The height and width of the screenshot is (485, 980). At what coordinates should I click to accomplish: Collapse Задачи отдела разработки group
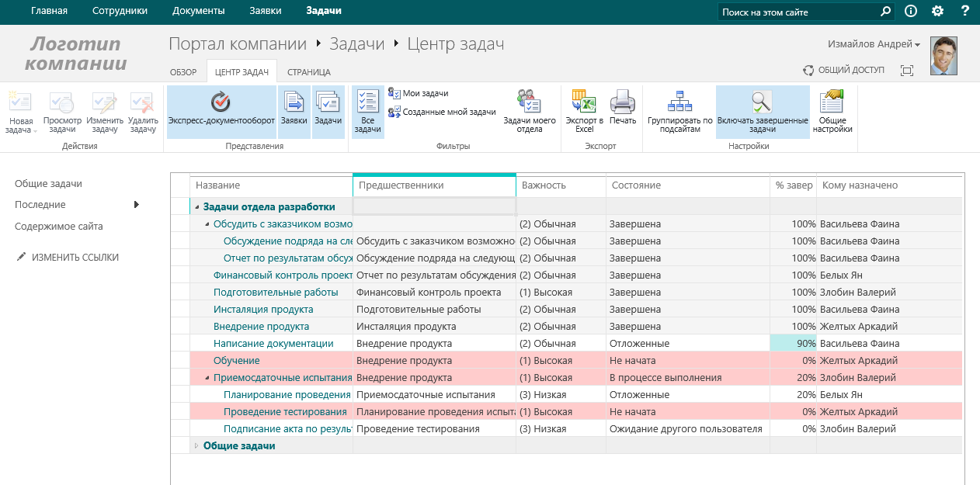click(196, 207)
